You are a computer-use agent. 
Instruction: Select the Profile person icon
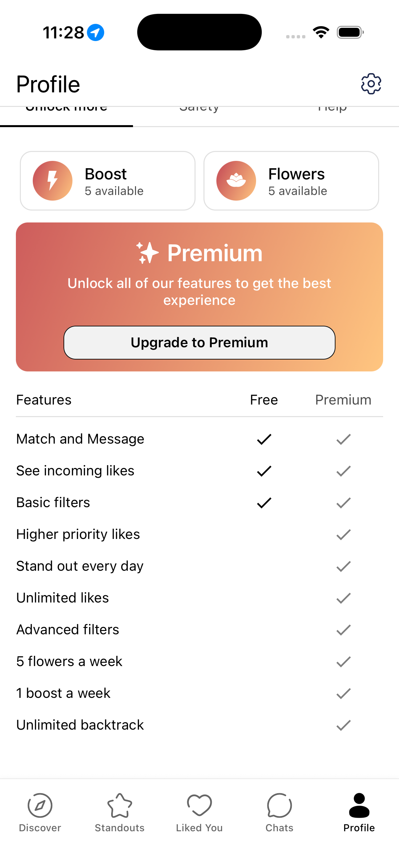(359, 805)
